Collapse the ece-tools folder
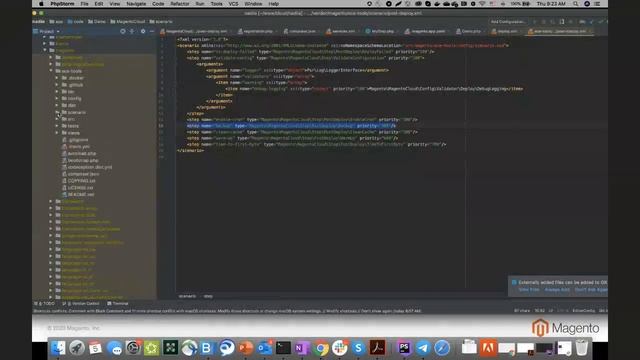640x360 pixels. point(51,71)
